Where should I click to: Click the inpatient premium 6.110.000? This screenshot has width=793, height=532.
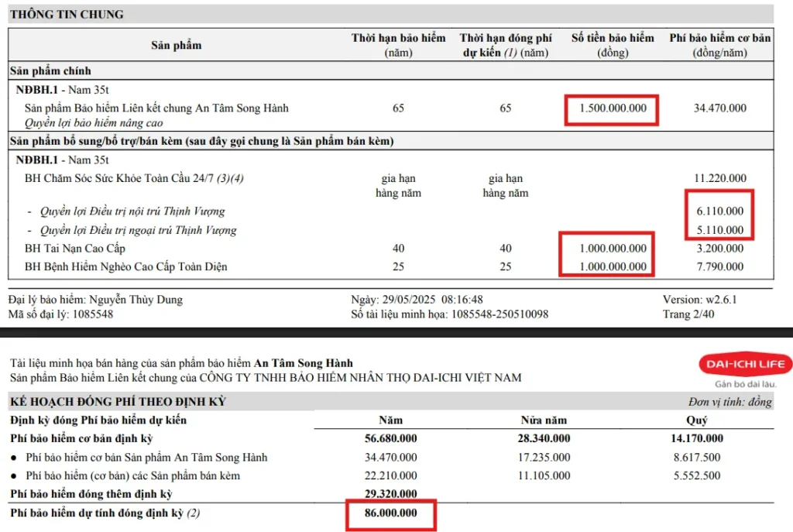(x=719, y=211)
